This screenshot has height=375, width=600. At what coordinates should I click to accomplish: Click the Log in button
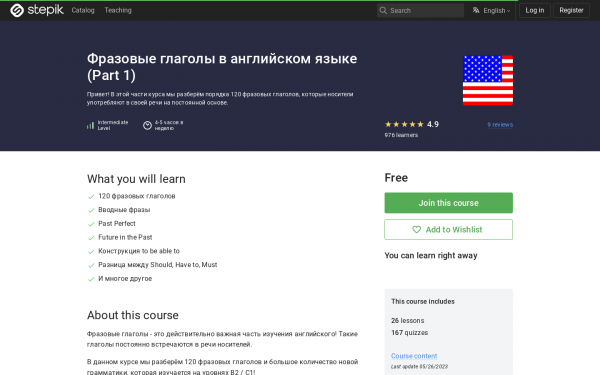pyautogui.click(x=535, y=10)
